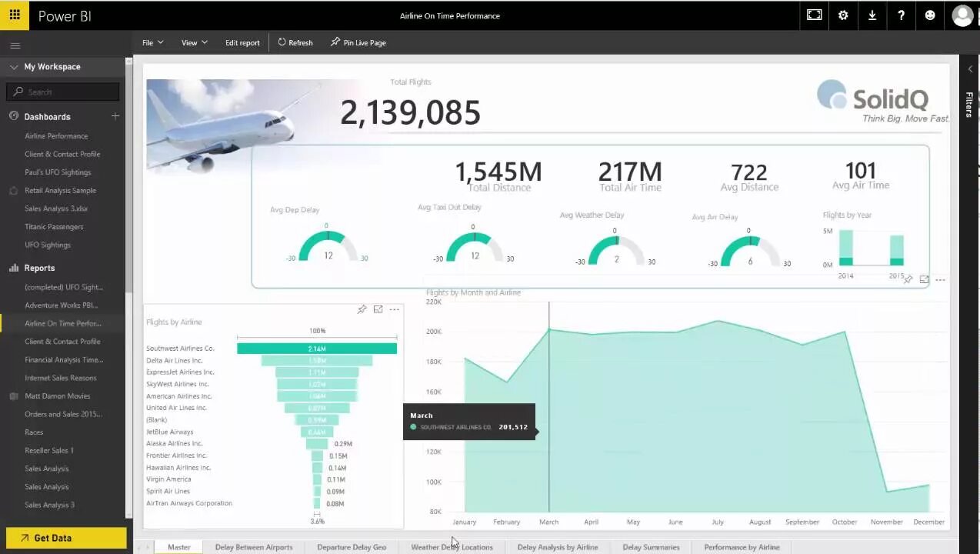Switch to Delay Analysis by Airline tab
The width and height of the screenshot is (980, 554).
558,547
